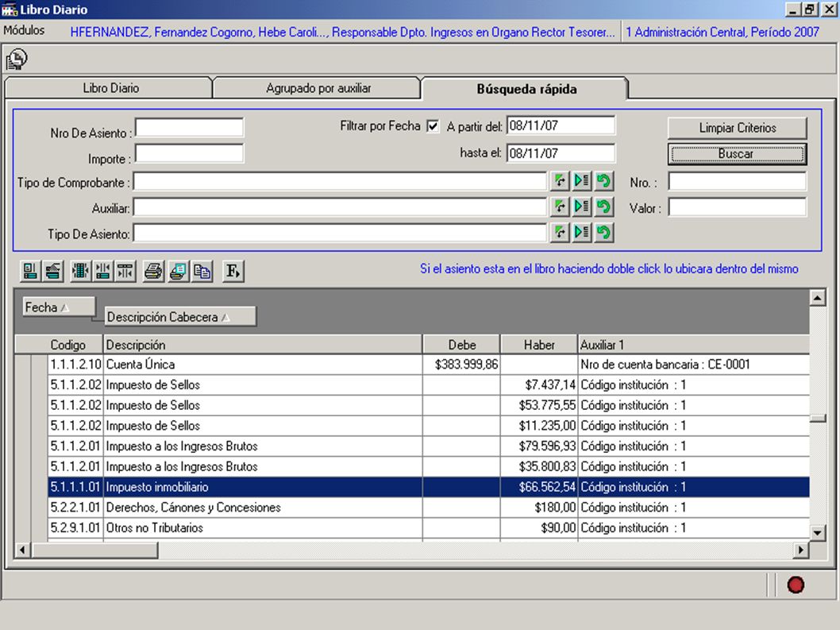The width and height of the screenshot is (840, 630).
Task: Focus the Nro De Asiento input field
Action: coord(189,128)
